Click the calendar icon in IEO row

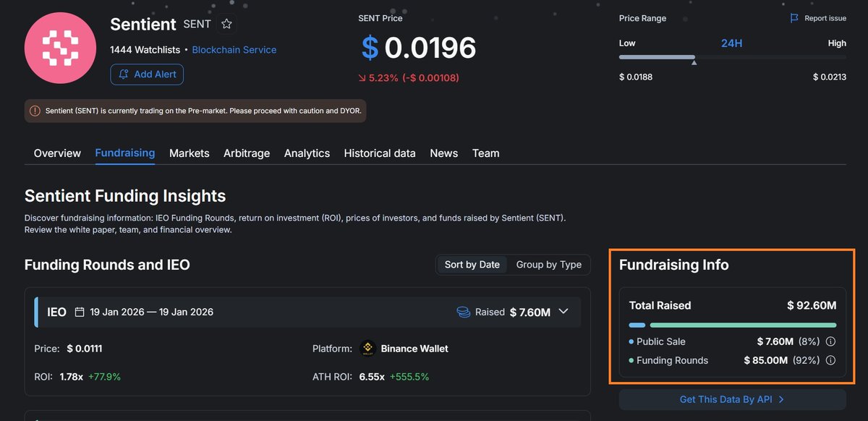(80, 312)
